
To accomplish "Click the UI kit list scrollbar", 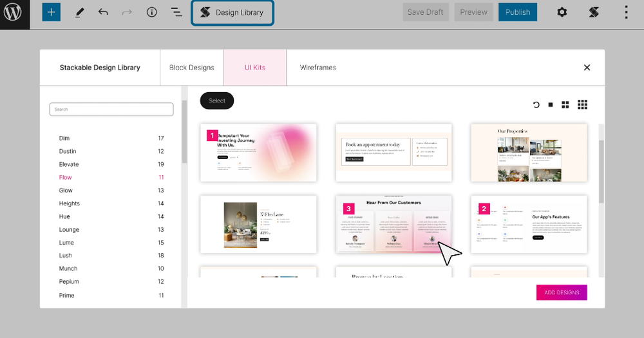I will pos(184,131).
